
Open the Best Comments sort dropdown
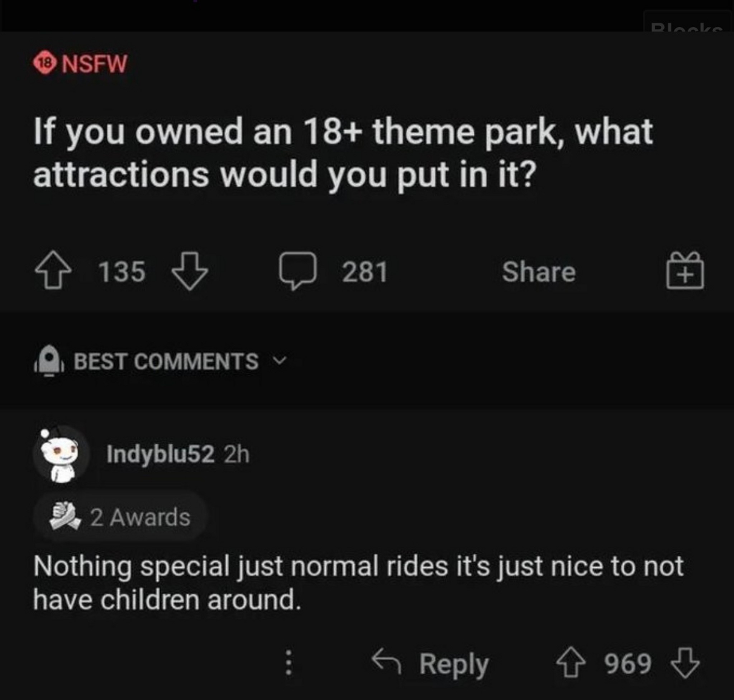pyautogui.click(x=166, y=361)
